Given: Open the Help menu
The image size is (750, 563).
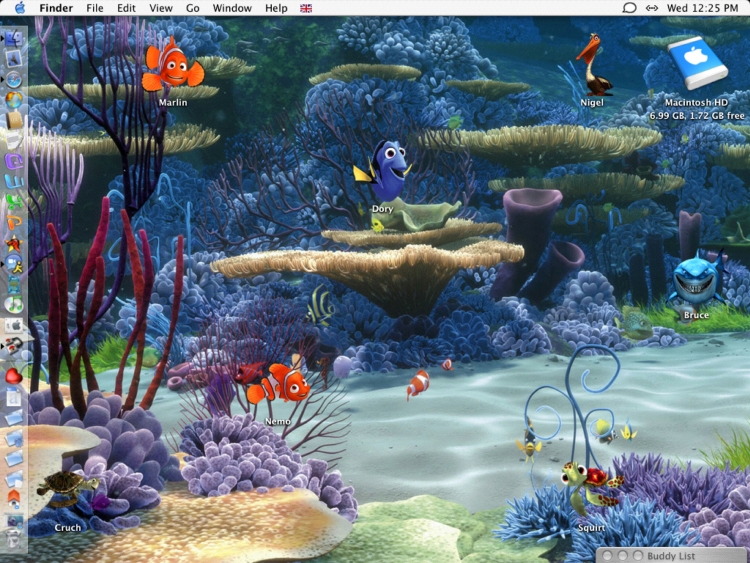Looking at the screenshot, I should 276,8.
